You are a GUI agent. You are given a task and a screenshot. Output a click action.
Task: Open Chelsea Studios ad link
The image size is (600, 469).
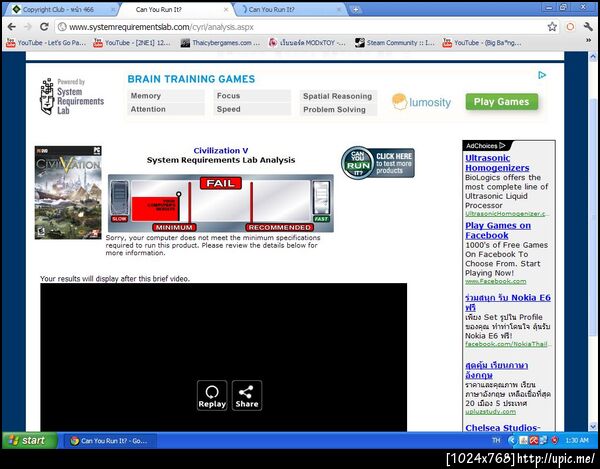503,428
